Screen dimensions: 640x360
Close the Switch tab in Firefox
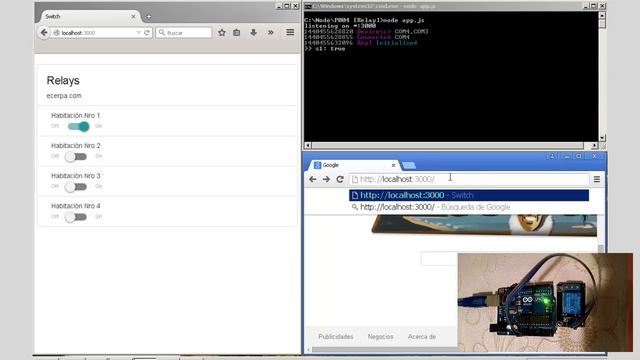(x=133, y=16)
